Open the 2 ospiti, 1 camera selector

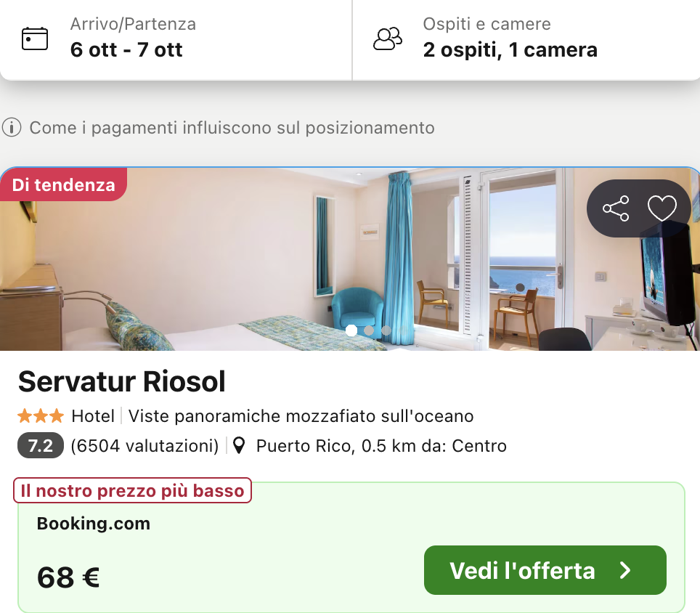click(x=510, y=49)
